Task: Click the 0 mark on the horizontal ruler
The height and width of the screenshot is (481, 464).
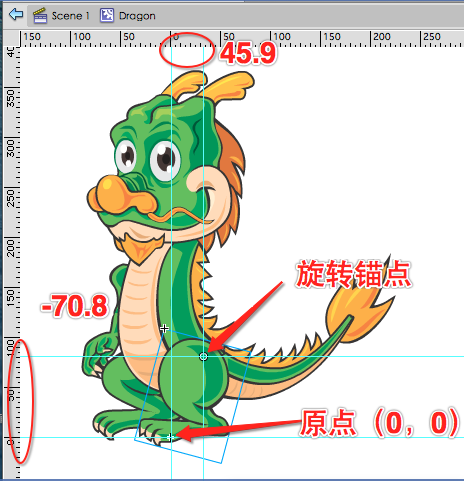Action: pos(176,37)
